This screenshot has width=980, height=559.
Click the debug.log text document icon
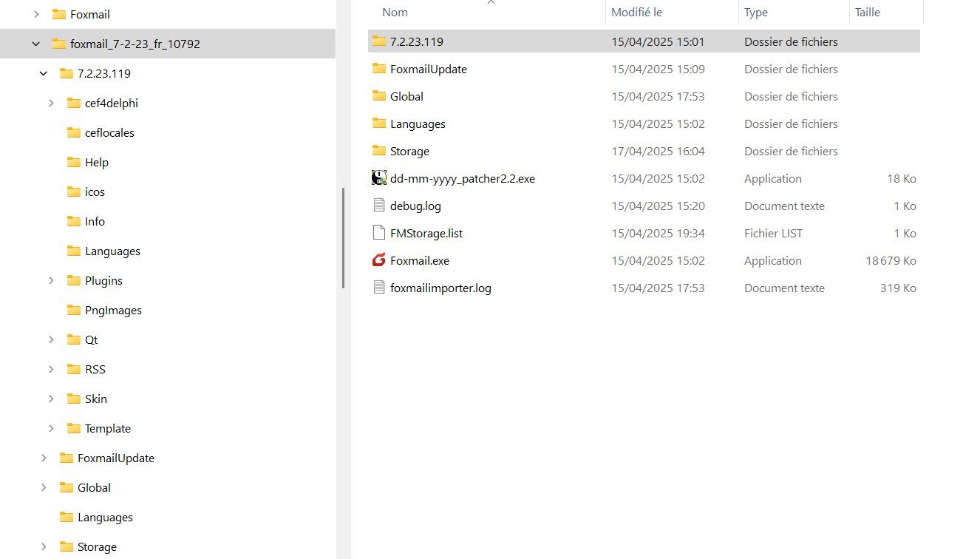point(379,206)
